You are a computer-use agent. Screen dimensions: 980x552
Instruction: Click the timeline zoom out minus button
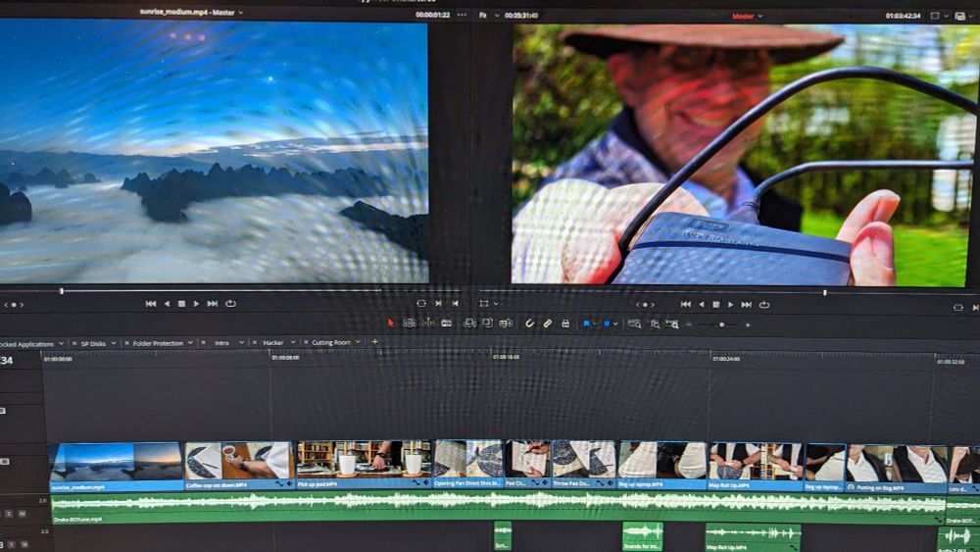689,325
